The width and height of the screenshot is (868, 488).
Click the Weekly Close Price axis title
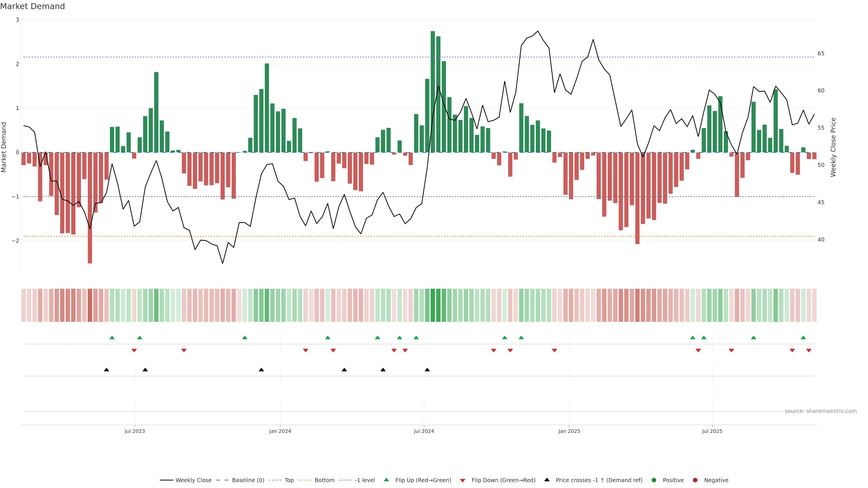(833, 147)
